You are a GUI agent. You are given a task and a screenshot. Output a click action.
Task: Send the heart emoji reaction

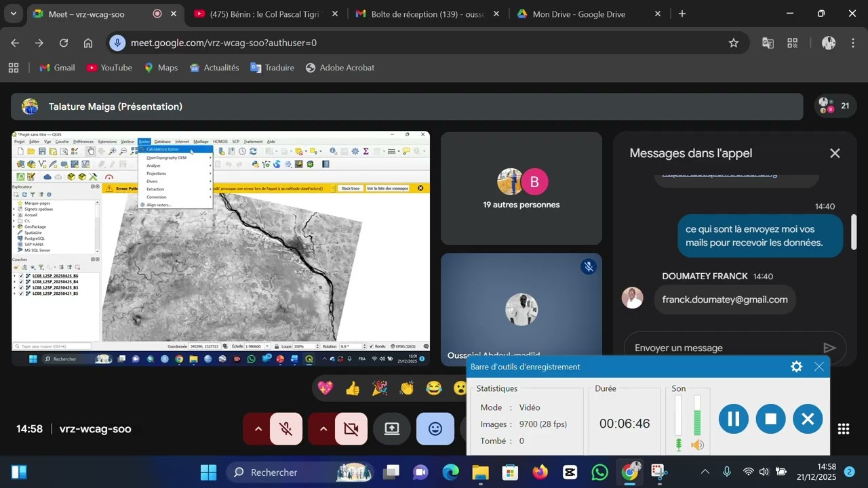(x=325, y=388)
